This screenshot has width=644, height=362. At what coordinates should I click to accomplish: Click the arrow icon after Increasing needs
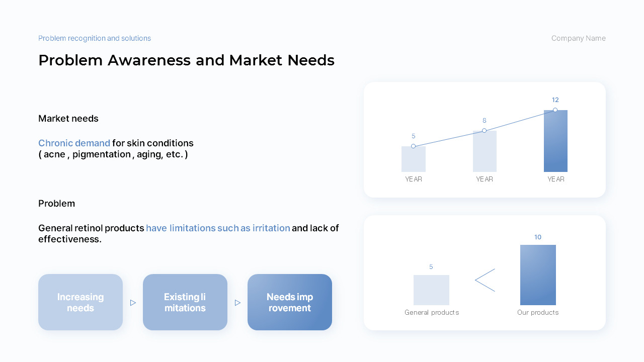click(133, 303)
